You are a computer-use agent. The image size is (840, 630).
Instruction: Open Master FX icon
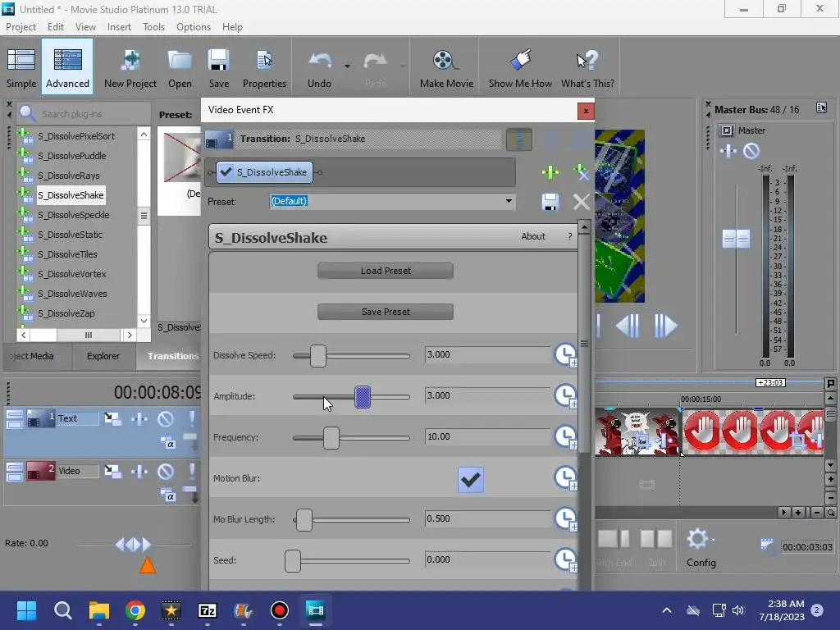coord(728,152)
